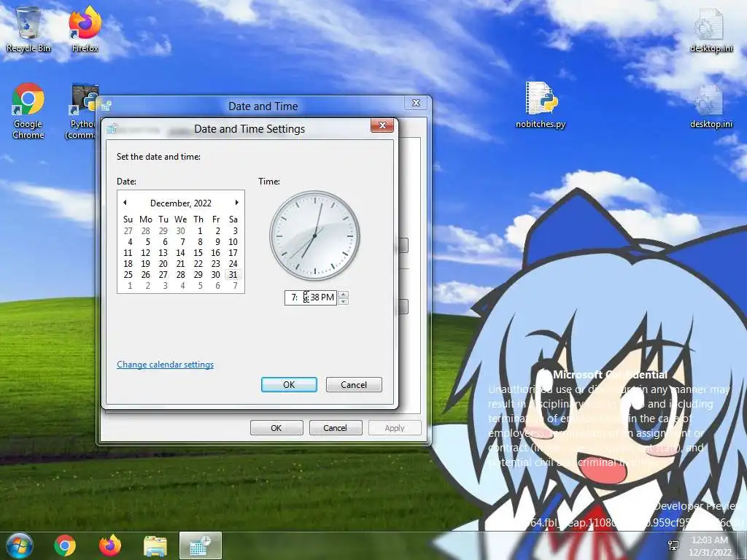The image size is (747, 560).
Task: Open Windows Explorer from the taskbar
Action: tap(155, 545)
